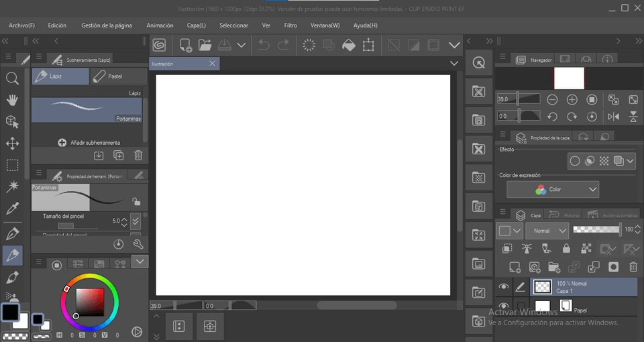Toggle Border effect circle icon
The image size is (644, 342).
point(575,161)
